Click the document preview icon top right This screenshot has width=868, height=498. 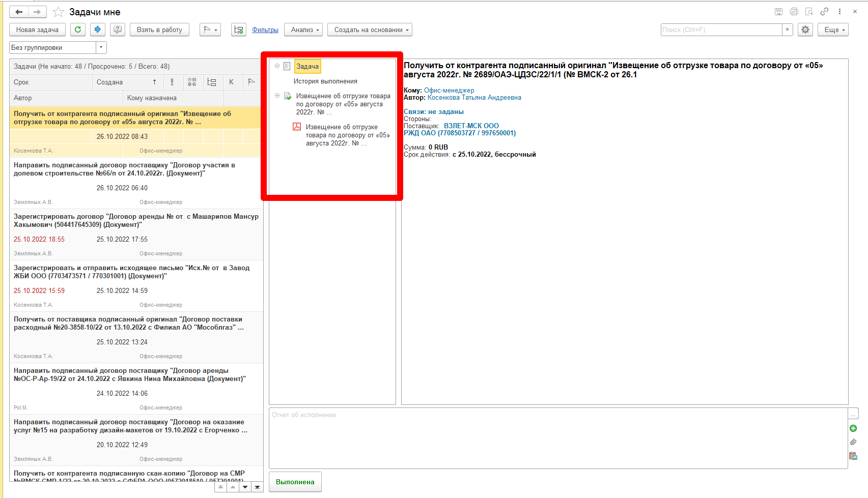click(x=809, y=12)
